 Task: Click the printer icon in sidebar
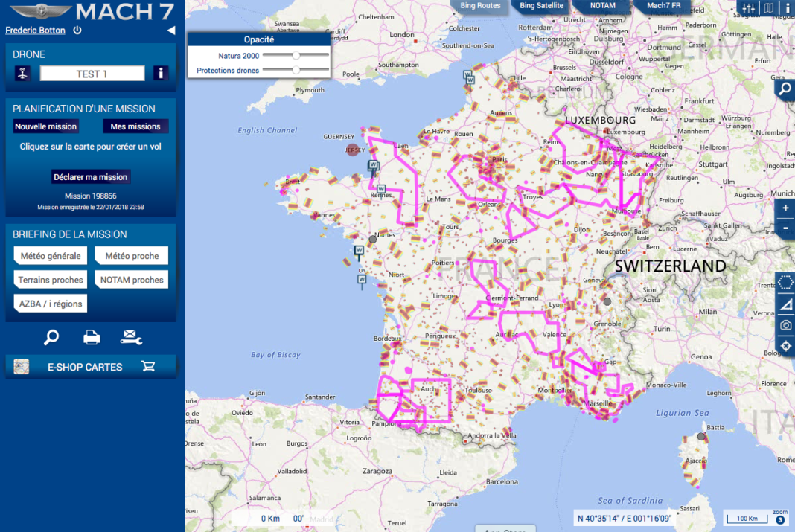pyautogui.click(x=92, y=337)
